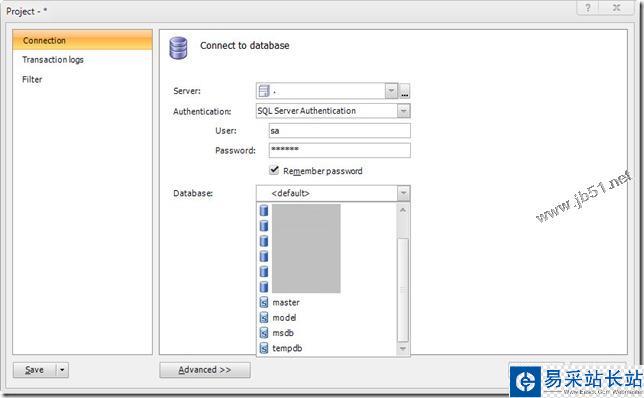Click the server icon in Server field
This screenshot has width=644, height=398.
[x=264, y=91]
